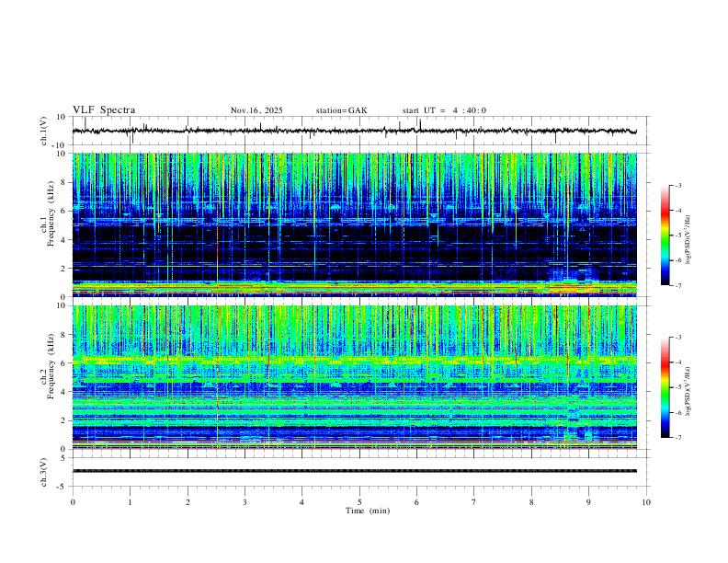This screenshot has width=728, height=563.
Task: Click time axis tick label '9'
Action: (588, 502)
